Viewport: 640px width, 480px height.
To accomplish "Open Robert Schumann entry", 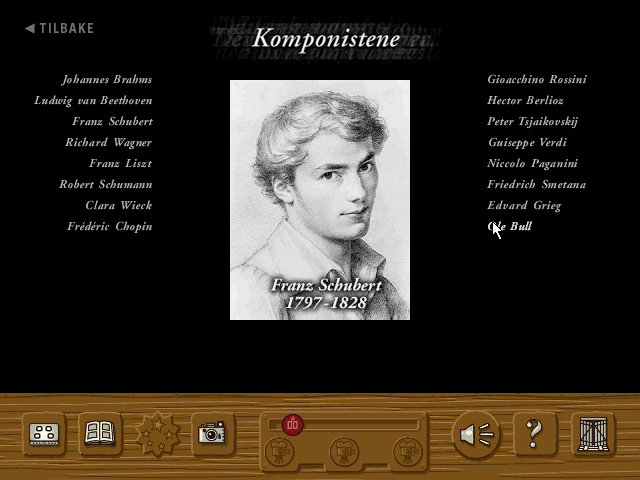I will pyautogui.click(x=106, y=184).
